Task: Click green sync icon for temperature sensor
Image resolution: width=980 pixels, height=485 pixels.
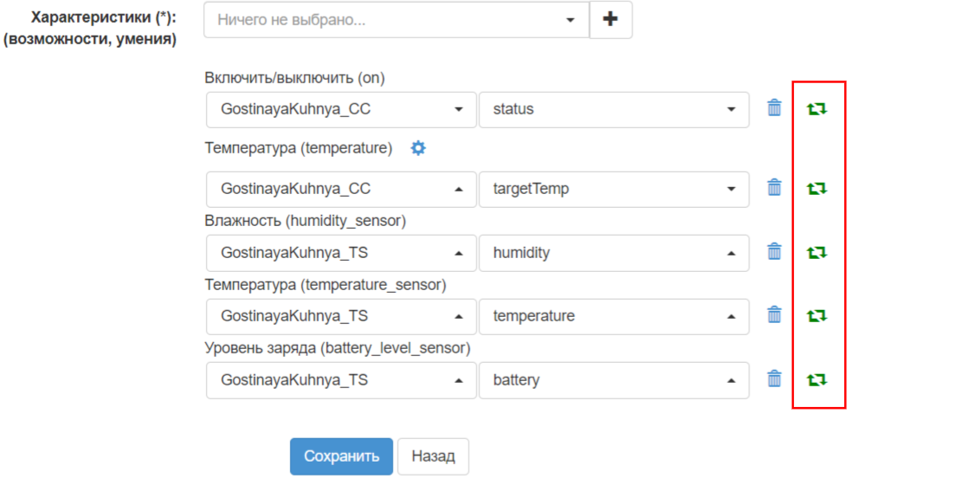Action: pos(816,316)
